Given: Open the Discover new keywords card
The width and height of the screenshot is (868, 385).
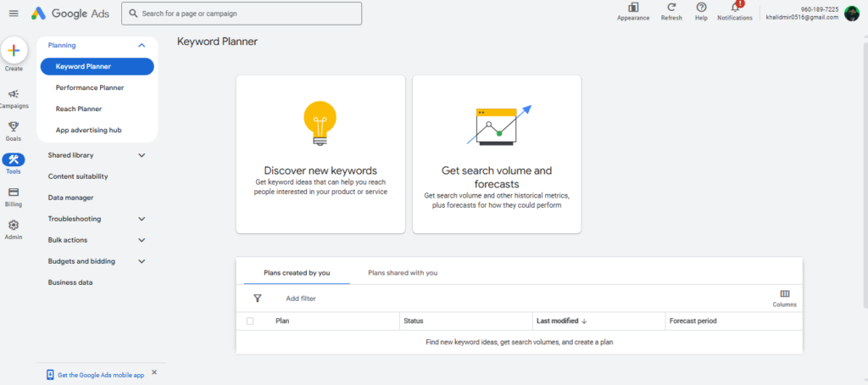Looking at the screenshot, I should (320, 154).
